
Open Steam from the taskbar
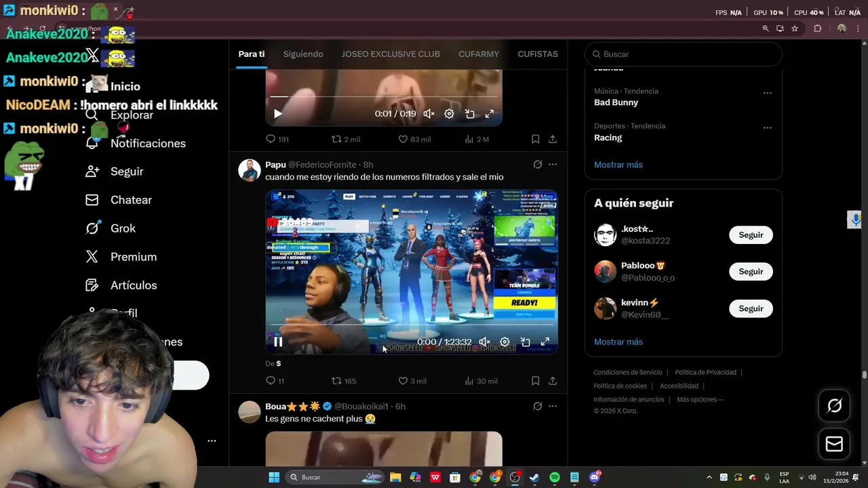(x=534, y=477)
